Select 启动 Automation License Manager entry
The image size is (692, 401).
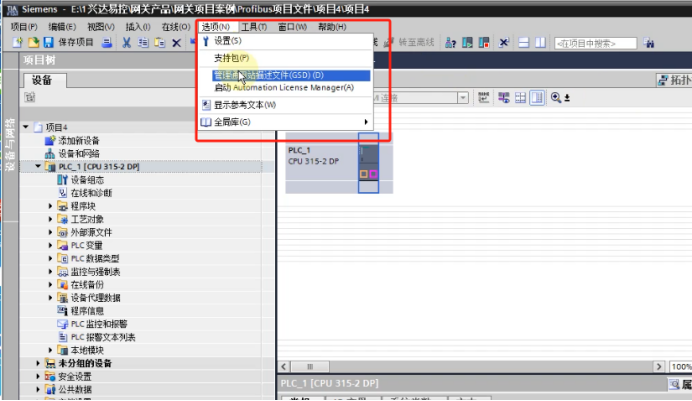coord(285,88)
